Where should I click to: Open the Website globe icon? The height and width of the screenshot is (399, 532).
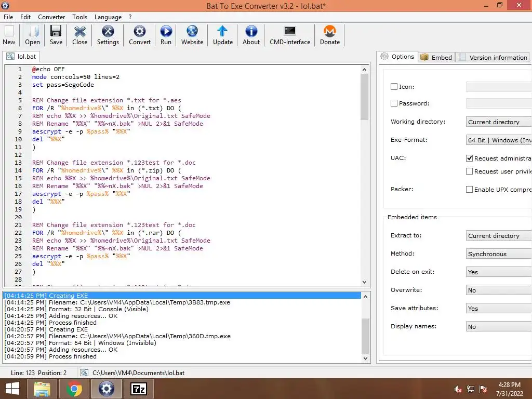point(192,35)
